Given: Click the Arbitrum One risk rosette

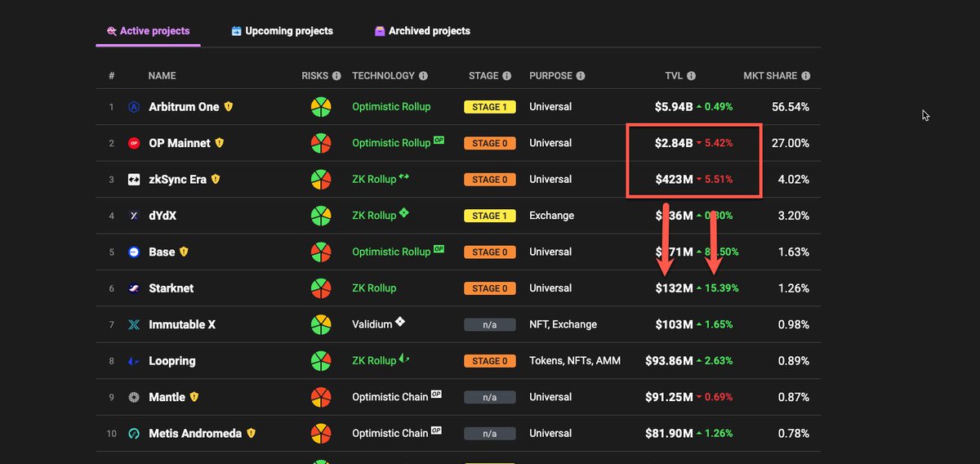Looking at the screenshot, I should pyautogui.click(x=321, y=107).
